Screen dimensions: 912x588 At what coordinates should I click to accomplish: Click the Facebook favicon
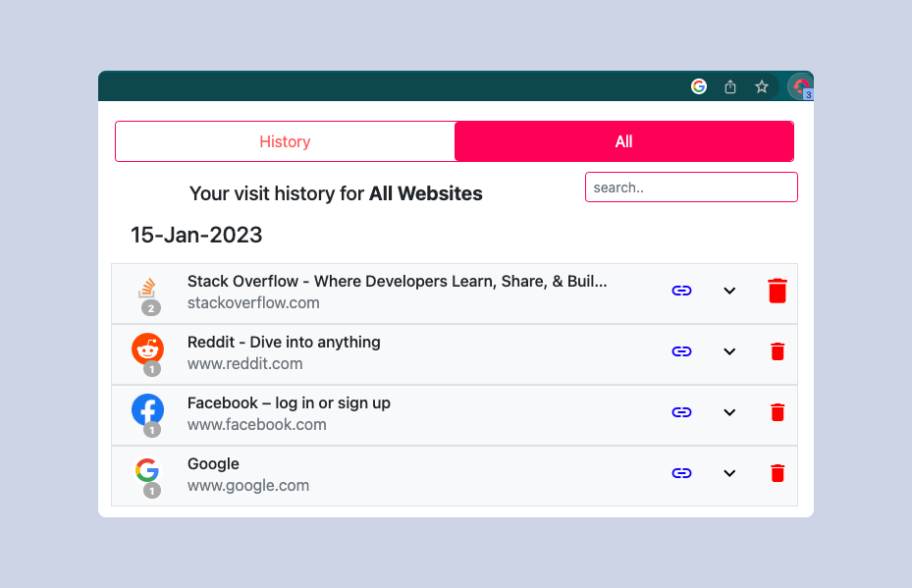(147, 410)
